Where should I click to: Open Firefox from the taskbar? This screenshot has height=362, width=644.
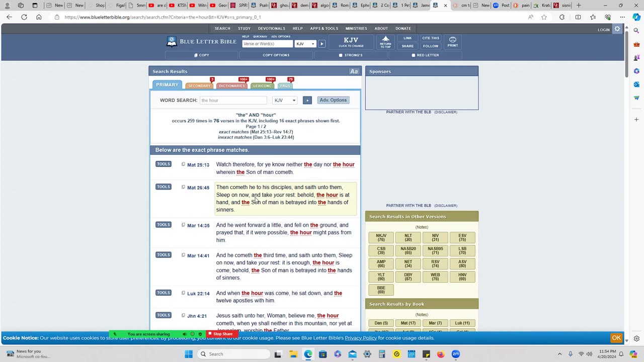[x=441, y=354]
